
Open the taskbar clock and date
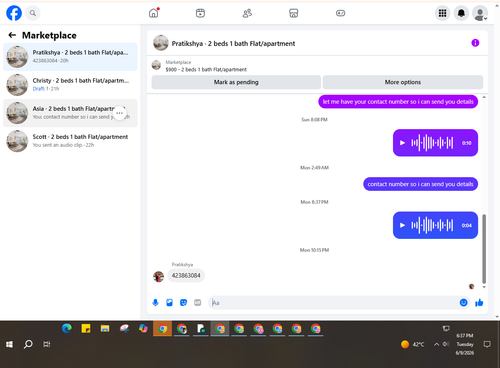[465, 344]
